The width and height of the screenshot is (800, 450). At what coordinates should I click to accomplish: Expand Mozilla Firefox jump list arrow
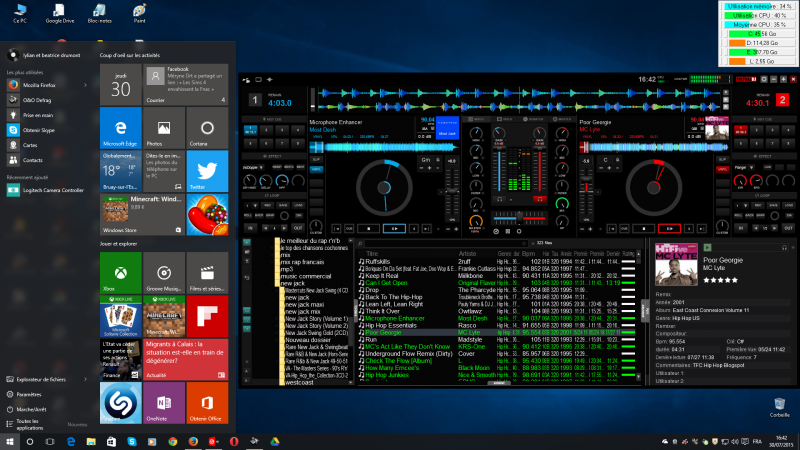coord(86,87)
